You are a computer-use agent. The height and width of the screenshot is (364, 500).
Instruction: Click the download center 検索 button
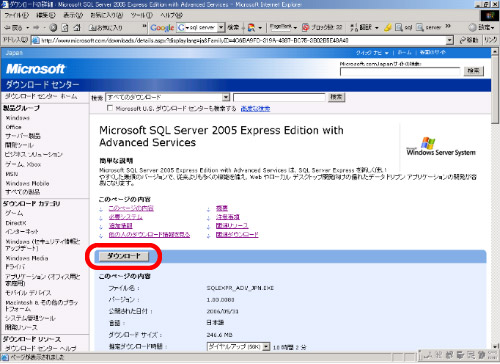(x=336, y=97)
